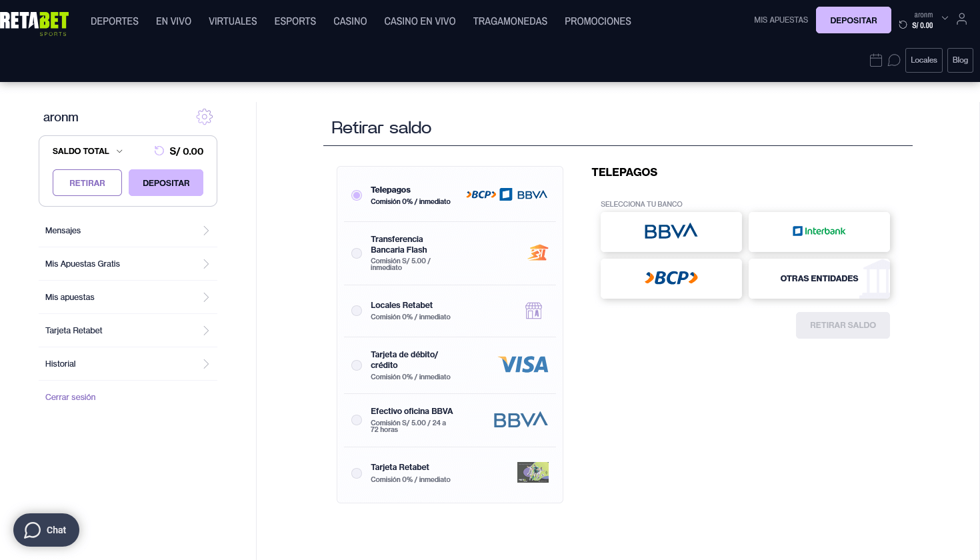Image resolution: width=980 pixels, height=560 pixels.
Task: Open the Tragamonedas menu
Action: tap(510, 21)
